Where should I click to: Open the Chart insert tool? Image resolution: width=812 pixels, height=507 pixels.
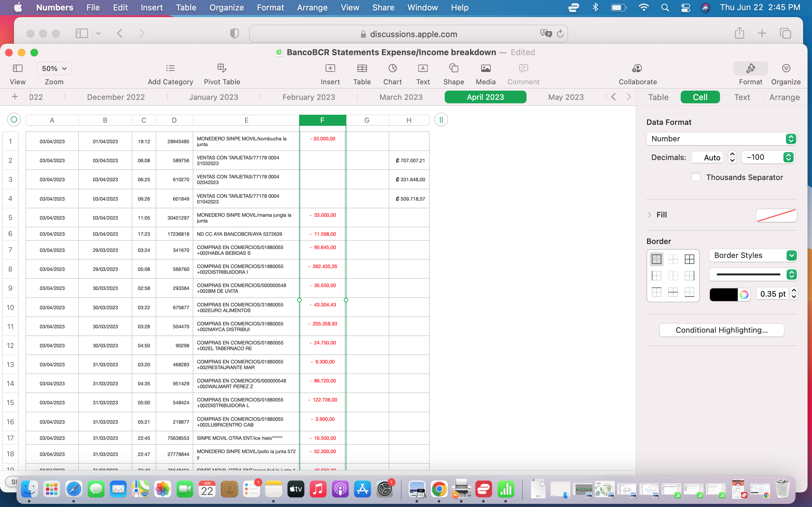(392, 68)
